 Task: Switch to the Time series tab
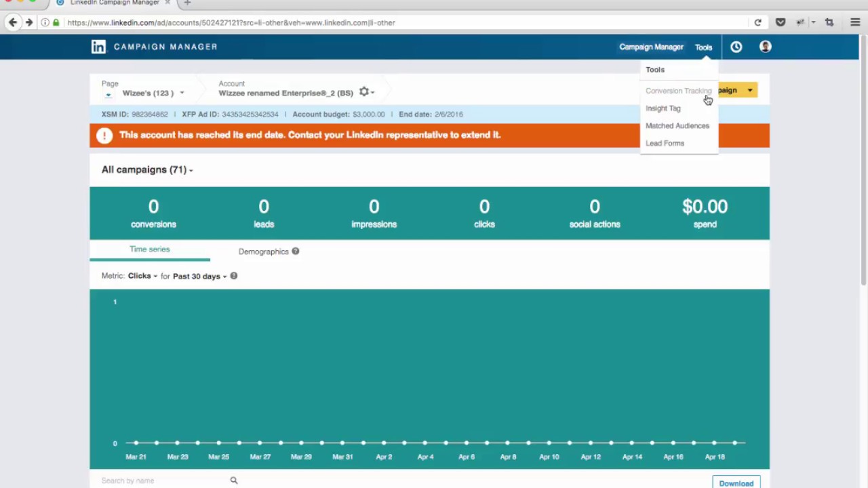150,249
